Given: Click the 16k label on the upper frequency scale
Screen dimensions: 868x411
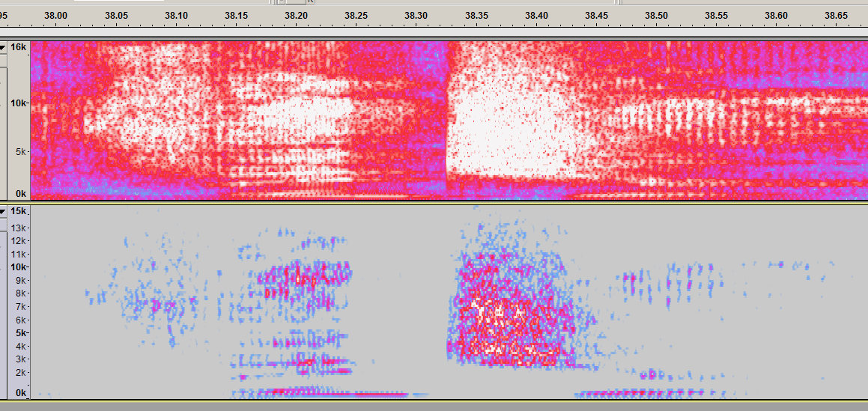Looking at the screenshot, I should [18, 48].
